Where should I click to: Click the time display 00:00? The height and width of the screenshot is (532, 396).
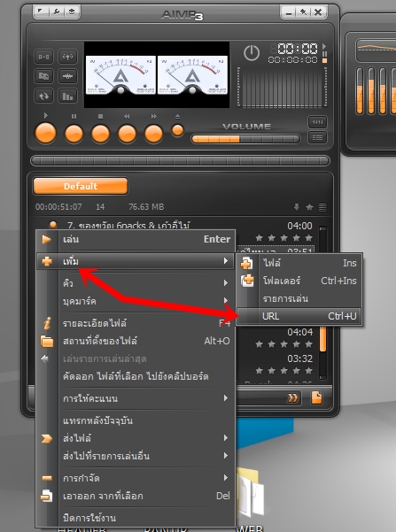pos(298,49)
